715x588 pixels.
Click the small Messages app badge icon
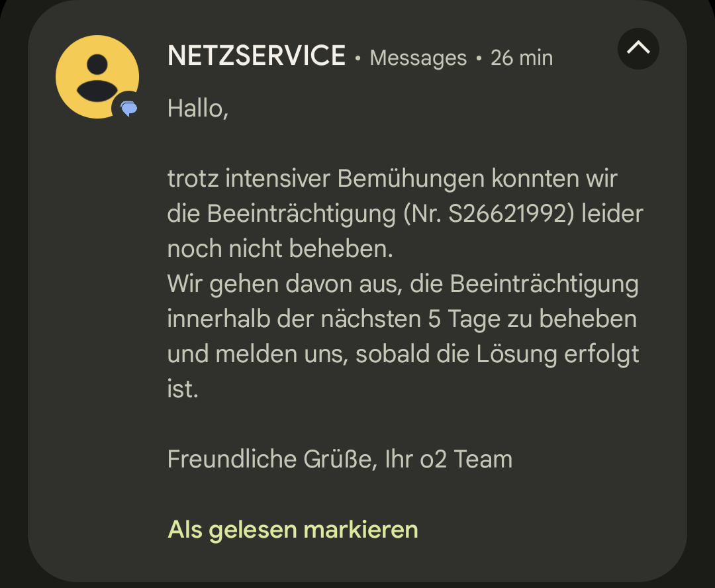(x=128, y=109)
